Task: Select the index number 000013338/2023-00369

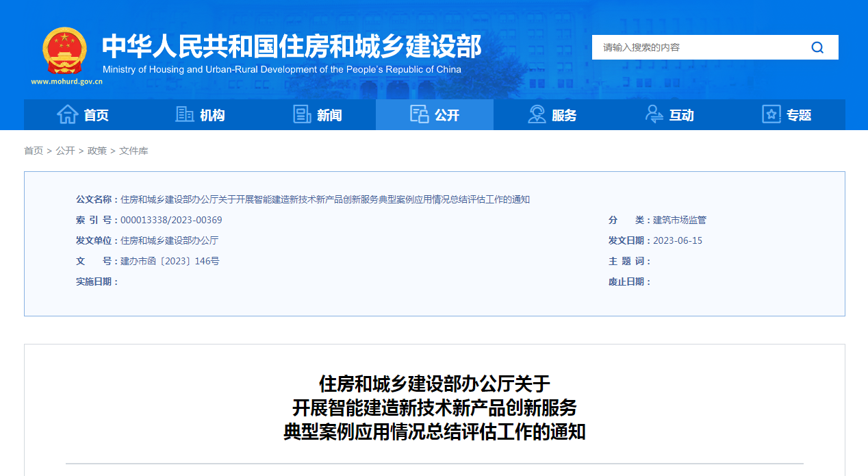Action: click(171, 220)
